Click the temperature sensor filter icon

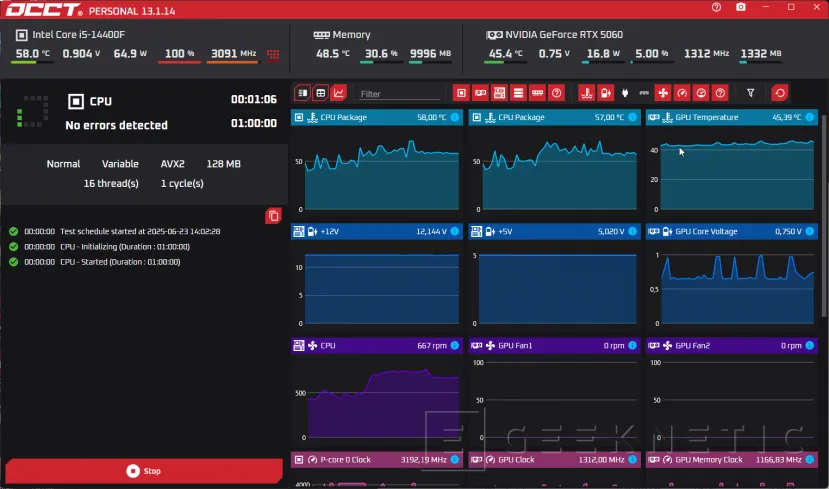click(587, 93)
